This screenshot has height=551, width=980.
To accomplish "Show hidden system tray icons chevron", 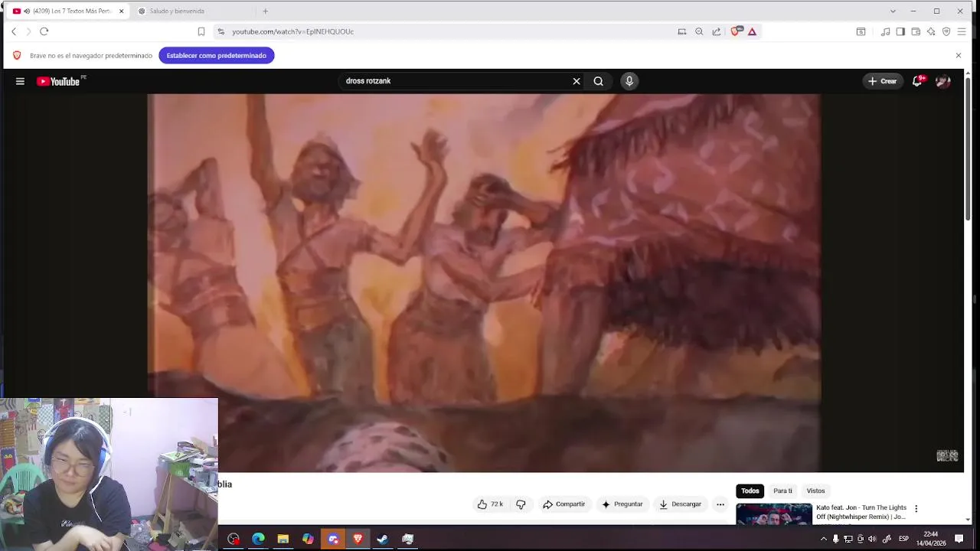I will (824, 539).
